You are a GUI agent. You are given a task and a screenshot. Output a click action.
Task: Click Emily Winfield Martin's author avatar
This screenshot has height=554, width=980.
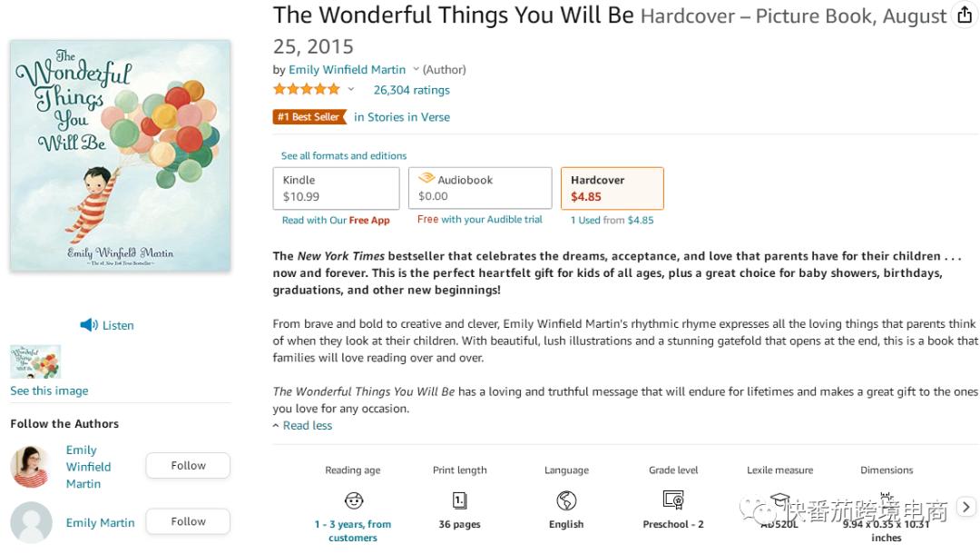[x=31, y=467]
